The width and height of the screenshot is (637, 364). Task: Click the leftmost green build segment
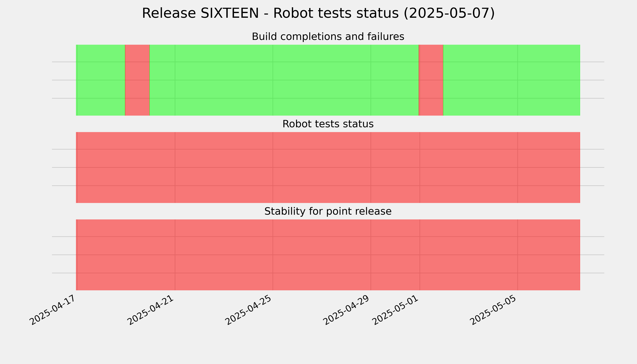pyautogui.click(x=101, y=80)
